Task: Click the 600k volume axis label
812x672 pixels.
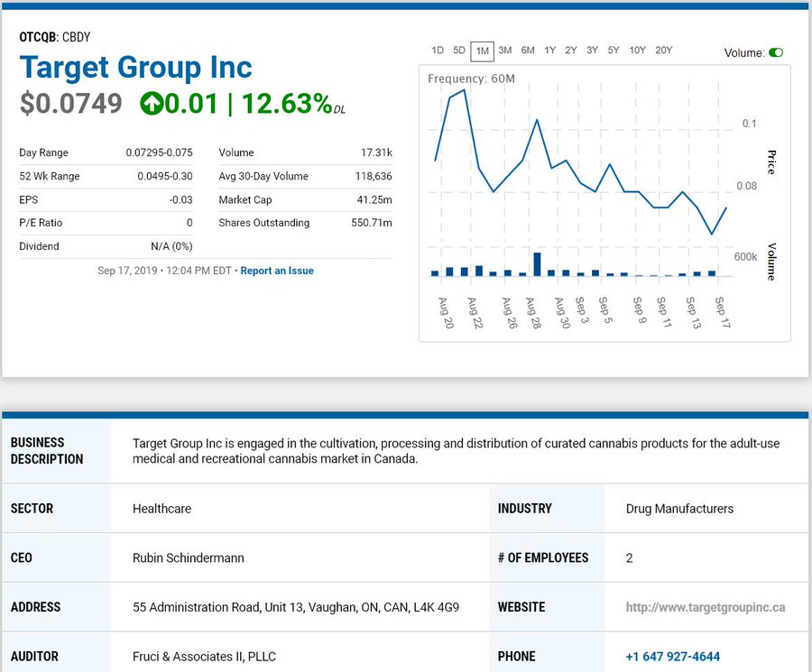Action: click(x=745, y=257)
